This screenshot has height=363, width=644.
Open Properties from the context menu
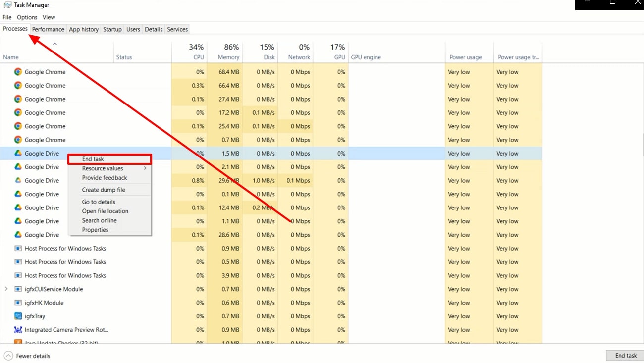[x=109, y=230]
